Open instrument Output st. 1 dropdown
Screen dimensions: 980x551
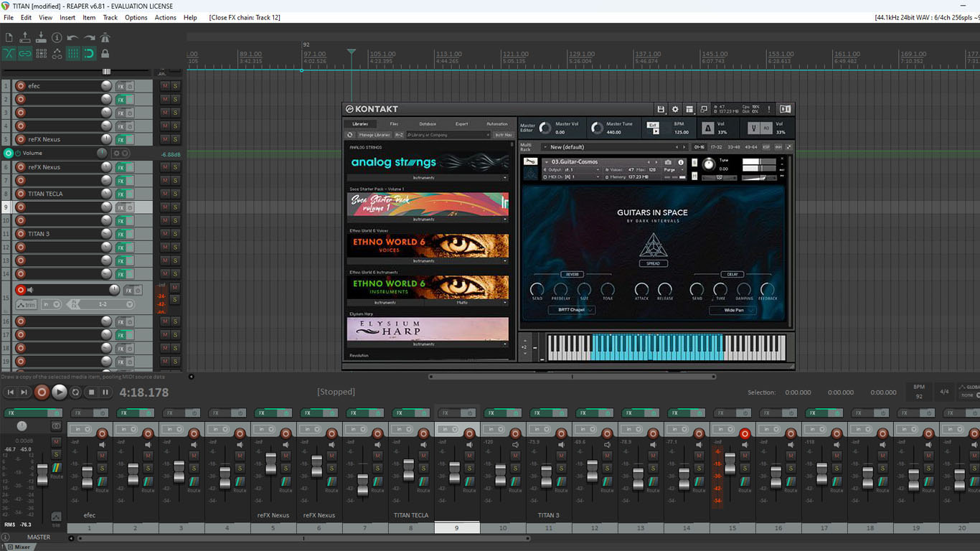[x=572, y=169]
